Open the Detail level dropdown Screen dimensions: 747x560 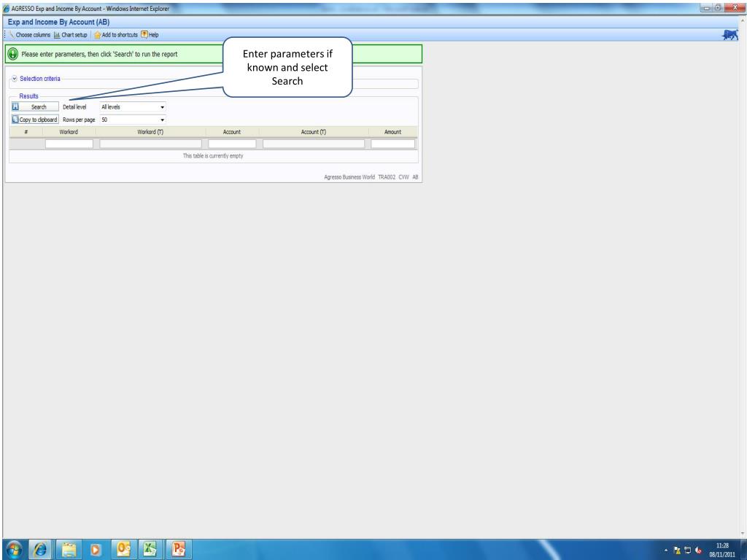(133, 106)
